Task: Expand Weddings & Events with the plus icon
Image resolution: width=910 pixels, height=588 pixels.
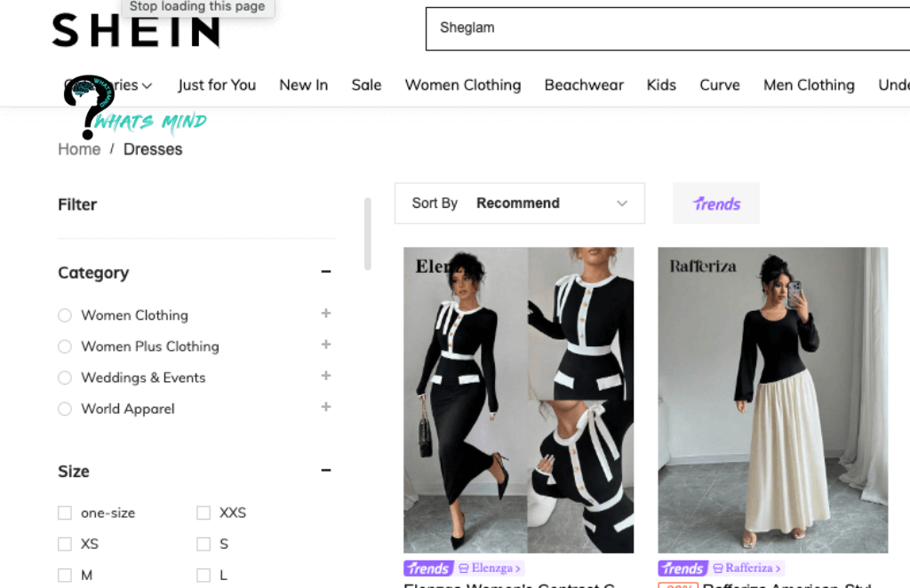Action: [x=326, y=377]
